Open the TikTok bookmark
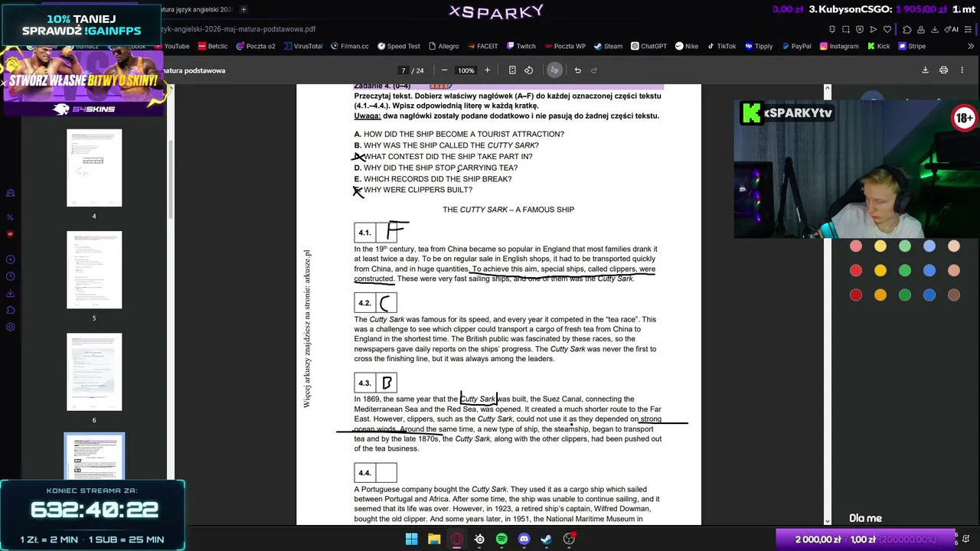This screenshot has width=980, height=551. coord(720,46)
